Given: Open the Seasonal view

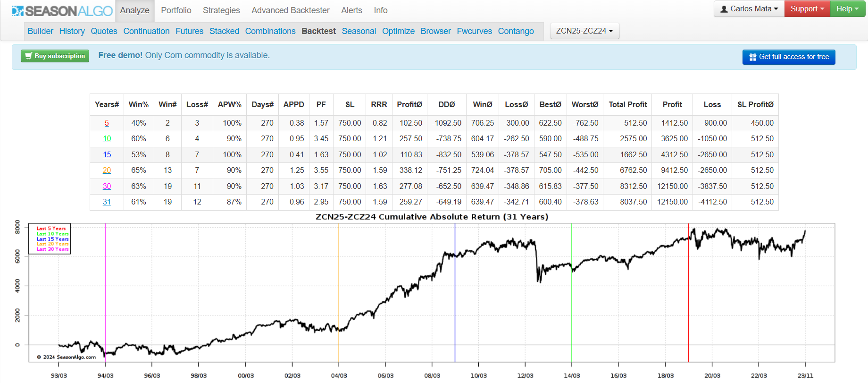Looking at the screenshot, I should [359, 31].
